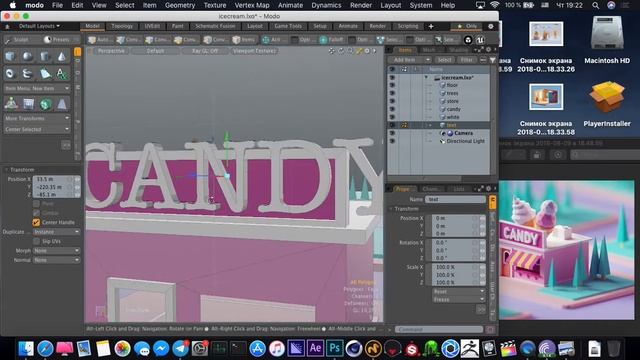
Task: Switch to the Topology layout tab
Action: coord(122,26)
